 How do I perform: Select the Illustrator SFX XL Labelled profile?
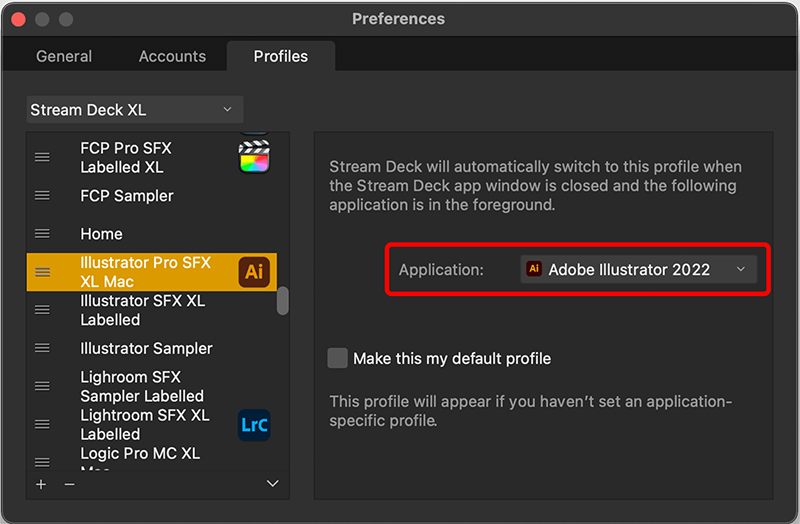click(x=142, y=310)
